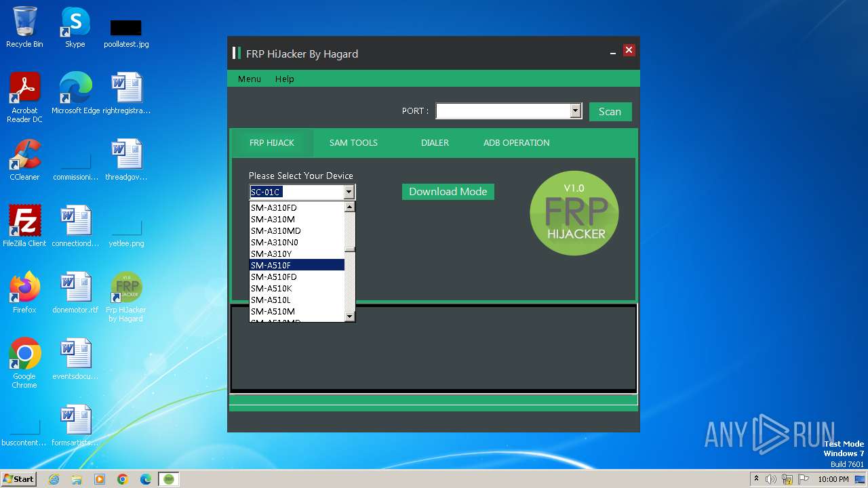Viewport: 868px width, 488px height.
Task: Click the Scan button
Action: click(x=610, y=112)
